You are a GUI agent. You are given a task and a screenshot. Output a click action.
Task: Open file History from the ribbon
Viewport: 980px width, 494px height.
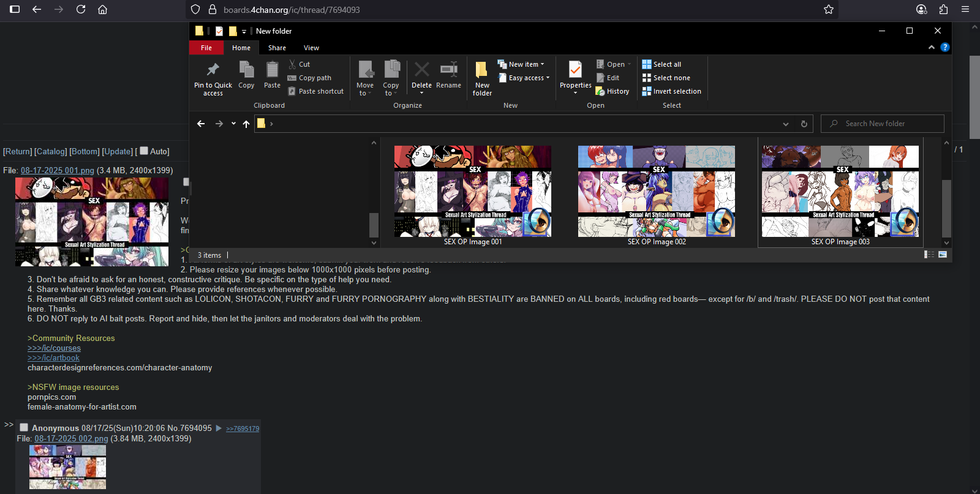(x=612, y=91)
